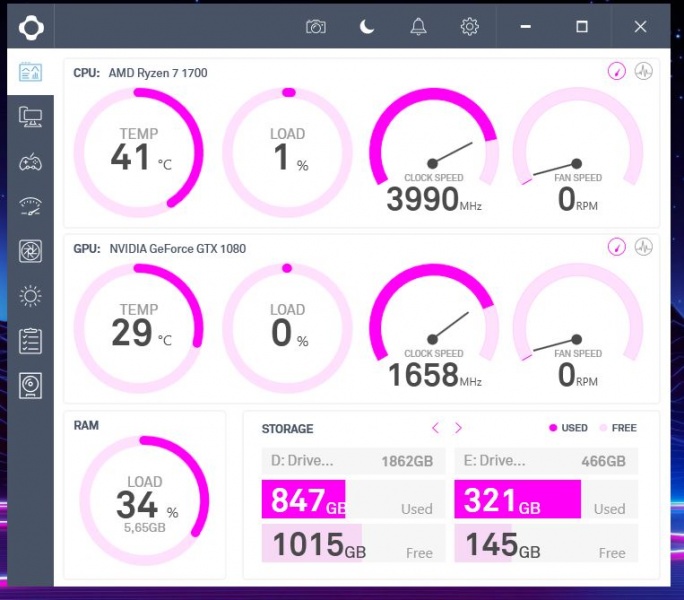Click the 5,65GB RAM usage text
Image resolution: width=684 pixels, height=600 pixels.
[x=144, y=528]
